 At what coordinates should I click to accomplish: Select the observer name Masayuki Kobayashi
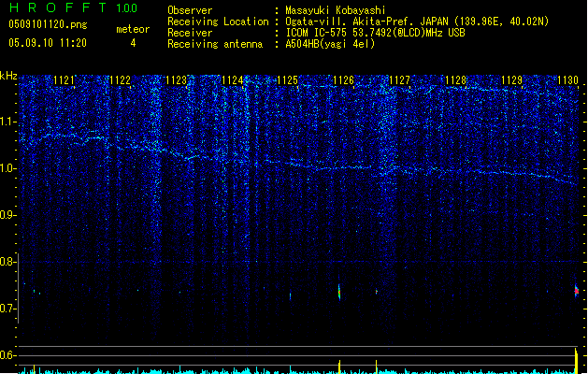[336, 10]
